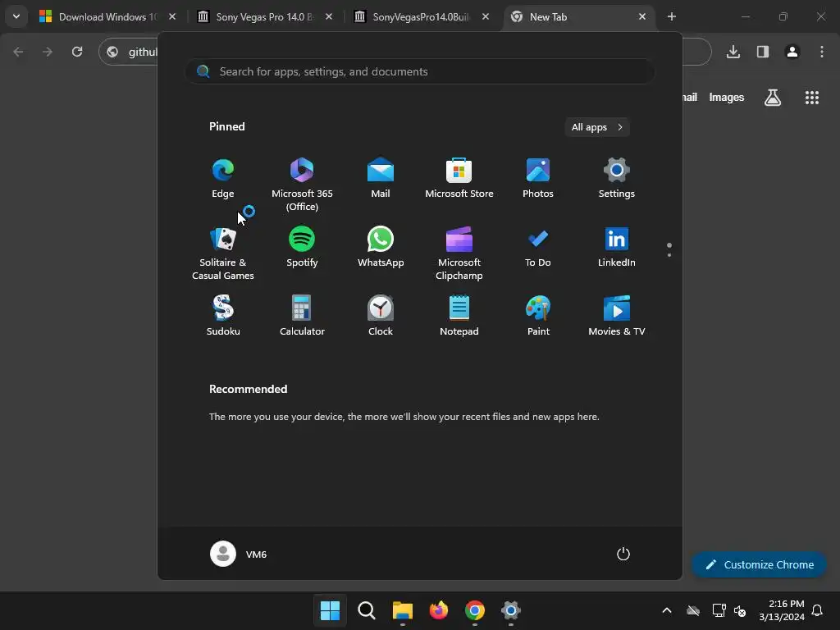Click the Start menu search field
The height and width of the screenshot is (630, 840).
pyautogui.click(x=420, y=71)
